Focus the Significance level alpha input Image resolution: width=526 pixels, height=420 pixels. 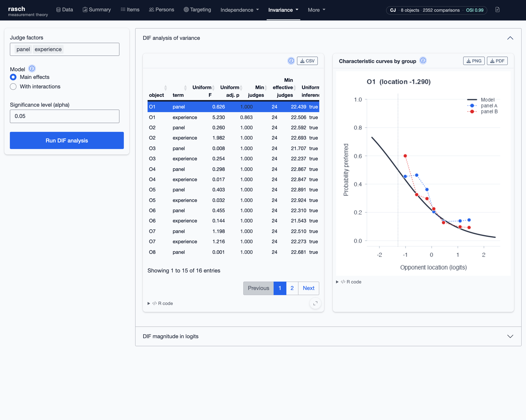click(65, 116)
